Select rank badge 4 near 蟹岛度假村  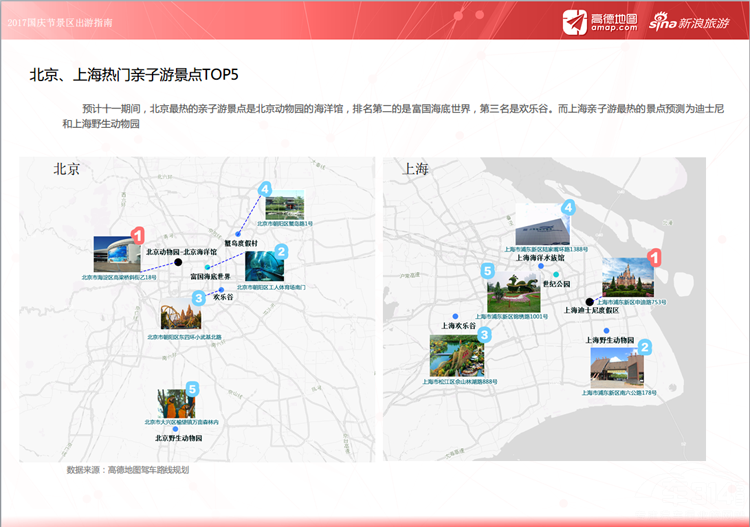pos(264,188)
